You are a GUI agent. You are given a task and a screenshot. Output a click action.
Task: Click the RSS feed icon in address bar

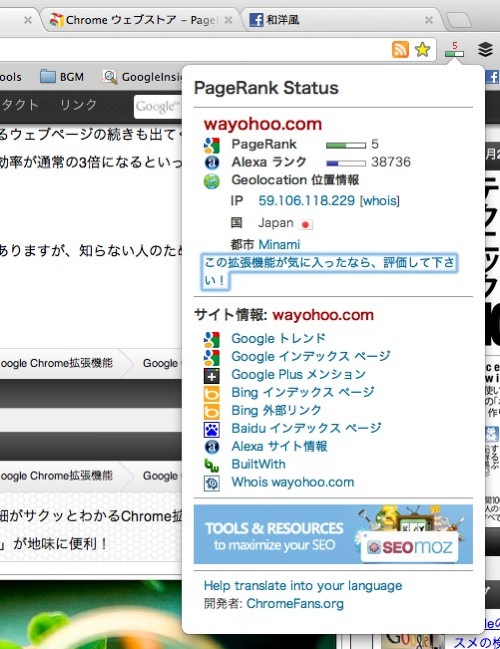click(400, 50)
